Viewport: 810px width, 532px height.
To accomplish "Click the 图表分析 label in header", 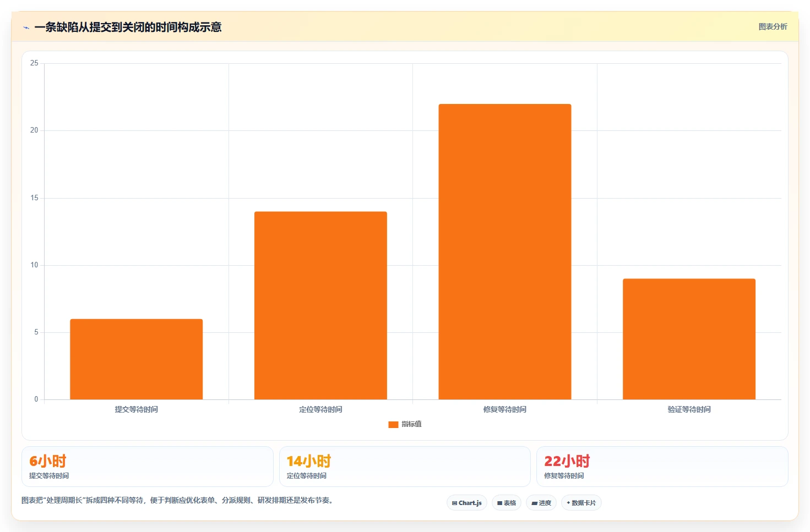I will tap(773, 26).
